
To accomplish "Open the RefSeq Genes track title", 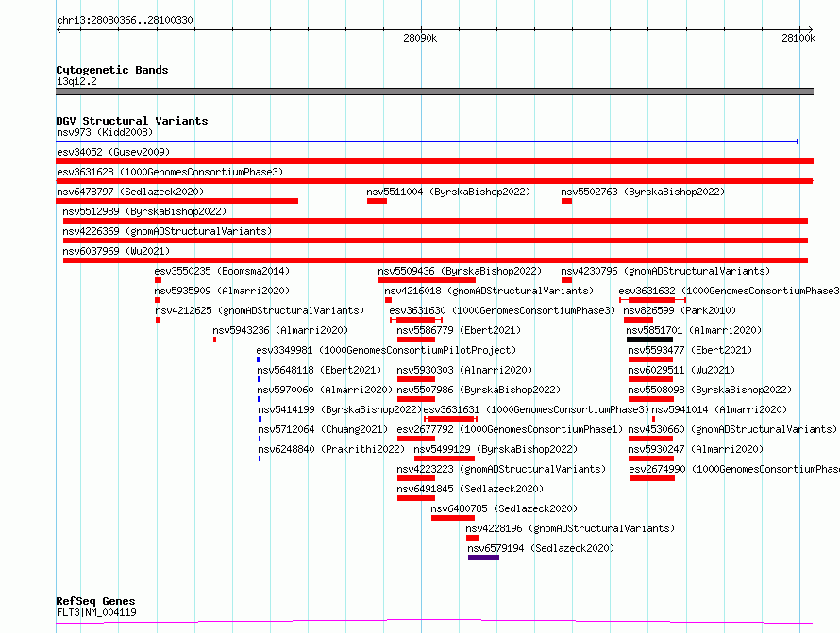I will pos(95,602).
